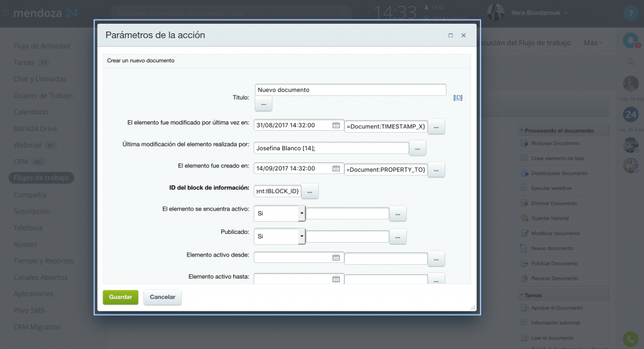Open 'El elemento se encuentra activo' dropdown

coord(279,214)
